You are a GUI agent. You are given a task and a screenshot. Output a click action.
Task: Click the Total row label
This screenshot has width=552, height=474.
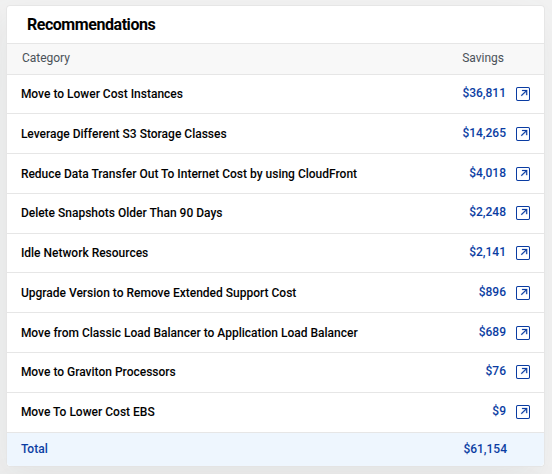pos(34,449)
